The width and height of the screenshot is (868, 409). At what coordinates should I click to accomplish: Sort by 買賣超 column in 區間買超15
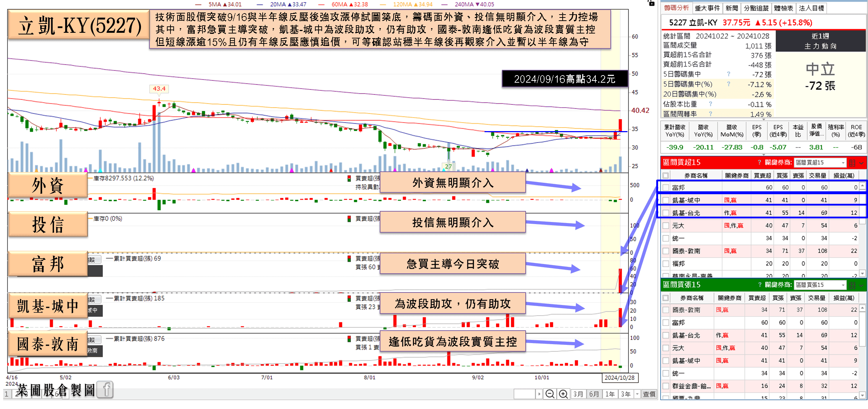[x=762, y=175]
